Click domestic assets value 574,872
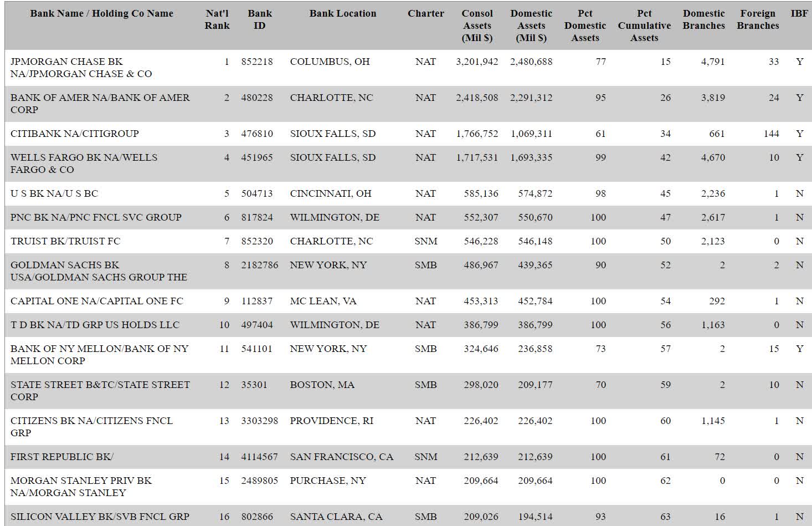Image resolution: width=812 pixels, height=526 pixels. [535, 193]
